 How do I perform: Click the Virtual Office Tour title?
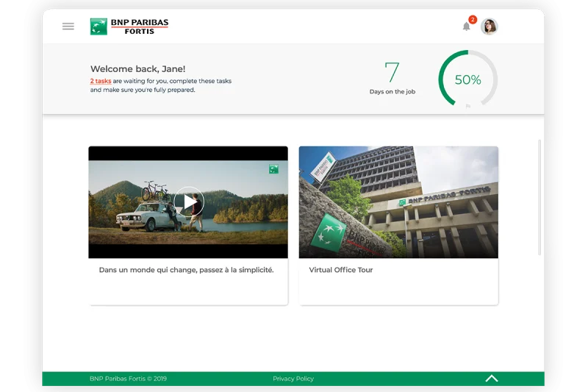point(341,270)
